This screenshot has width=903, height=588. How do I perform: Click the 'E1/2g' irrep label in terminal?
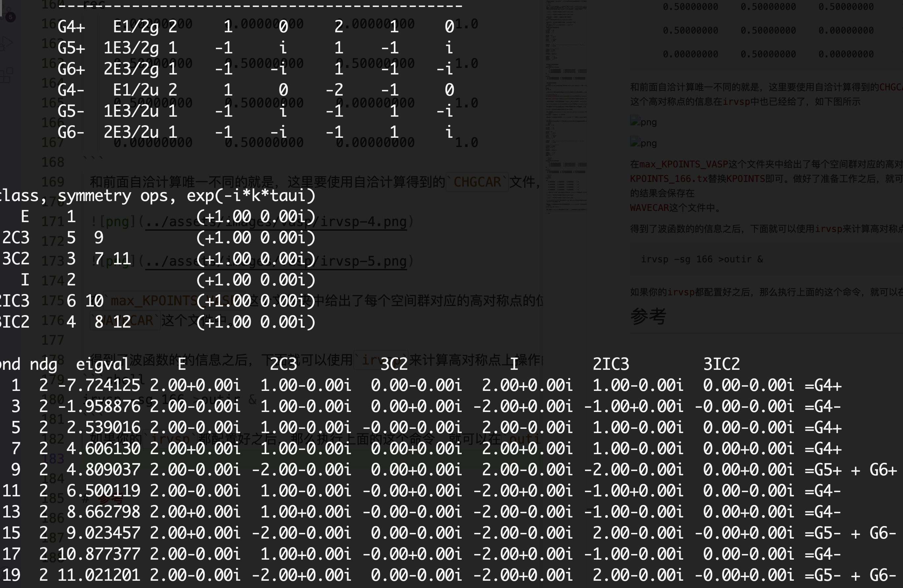point(136,27)
